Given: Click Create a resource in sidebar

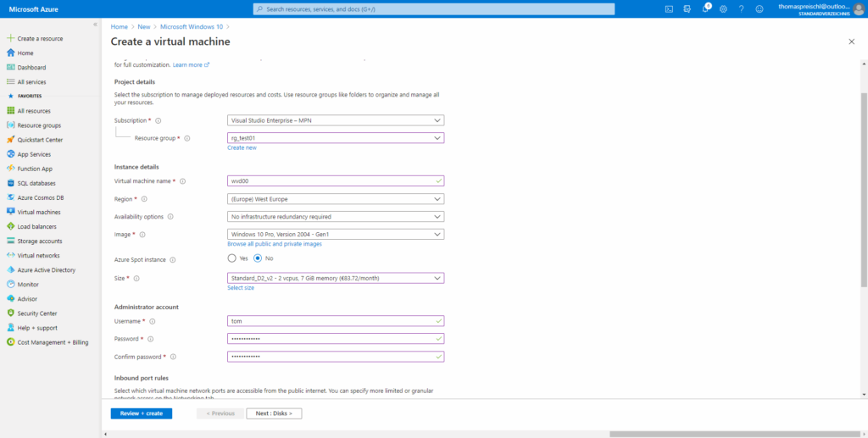Looking at the screenshot, I should coord(40,39).
